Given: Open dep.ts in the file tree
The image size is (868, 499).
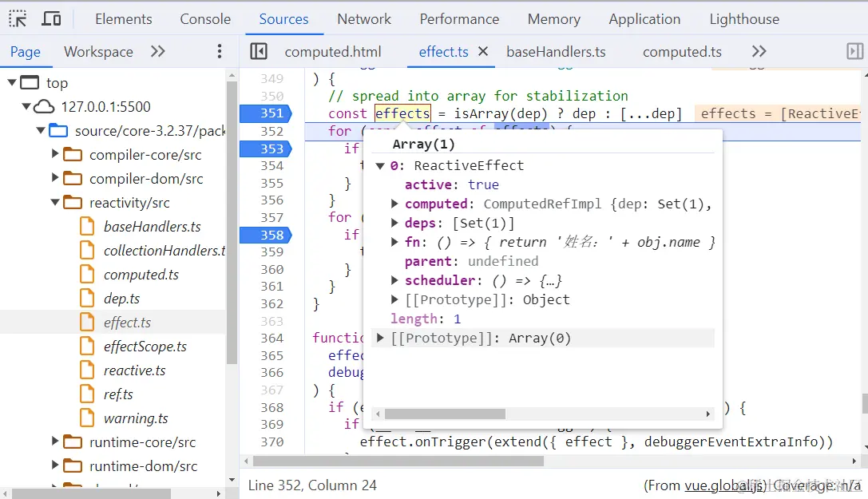Looking at the screenshot, I should 122,298.
